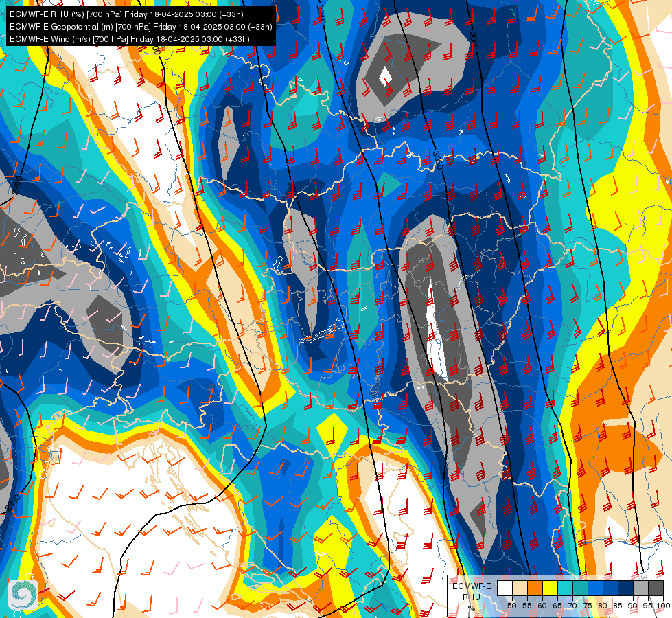Select the dark gray 95-100 legend swatch

click(x=656, y=588)
